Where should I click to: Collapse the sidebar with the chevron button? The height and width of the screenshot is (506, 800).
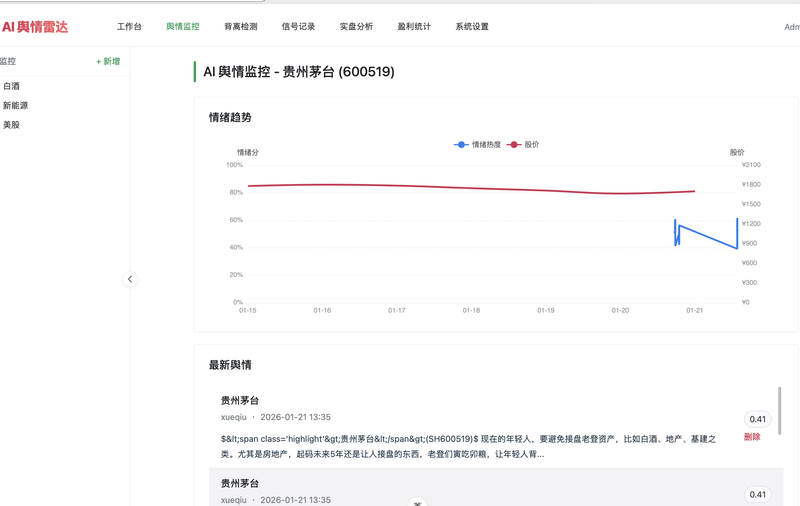130,279
